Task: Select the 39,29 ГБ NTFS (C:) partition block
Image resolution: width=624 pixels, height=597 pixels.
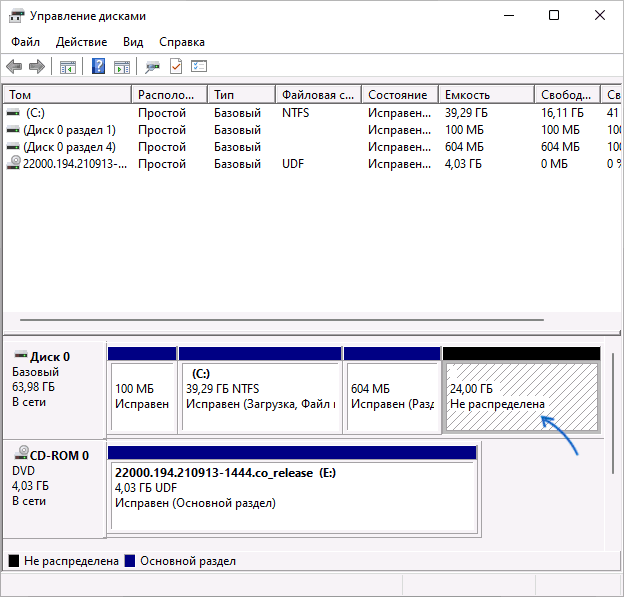Action: (x=259, y=397)
